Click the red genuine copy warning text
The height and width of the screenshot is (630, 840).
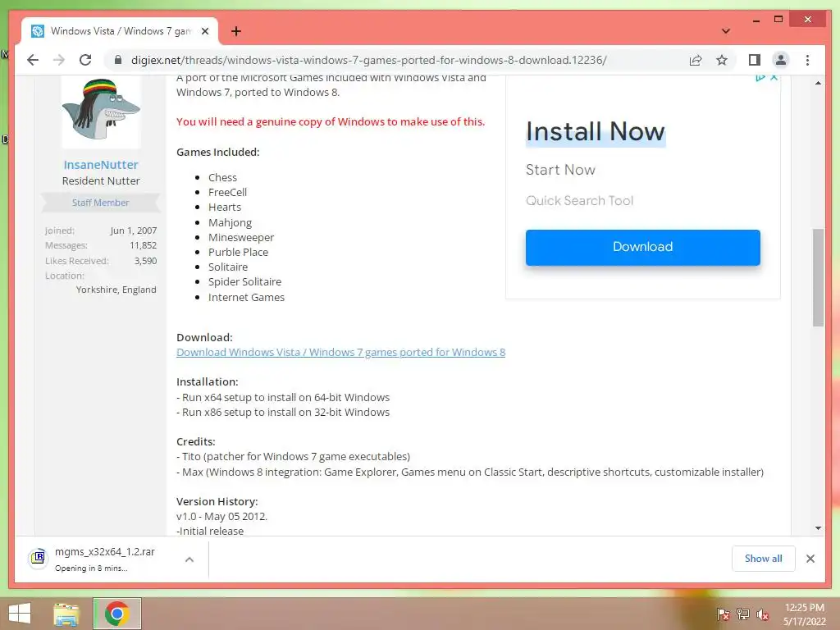click(331, 121)
